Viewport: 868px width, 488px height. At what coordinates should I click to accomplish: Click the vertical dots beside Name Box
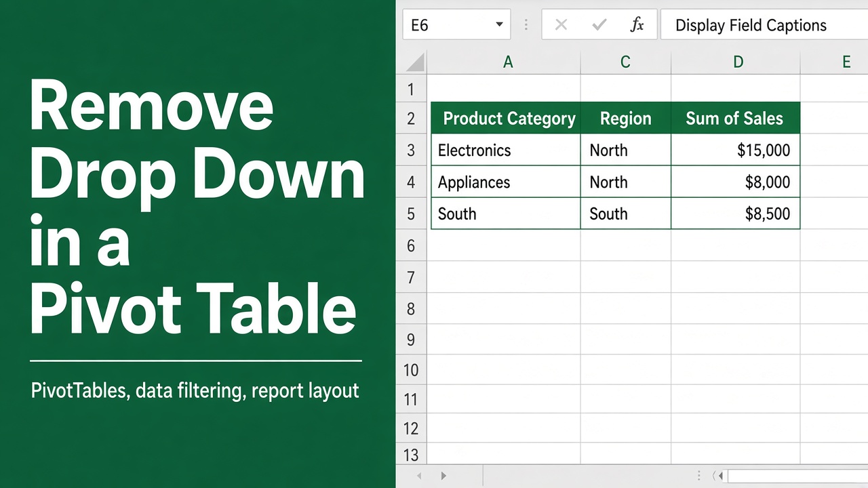point(526,25)
